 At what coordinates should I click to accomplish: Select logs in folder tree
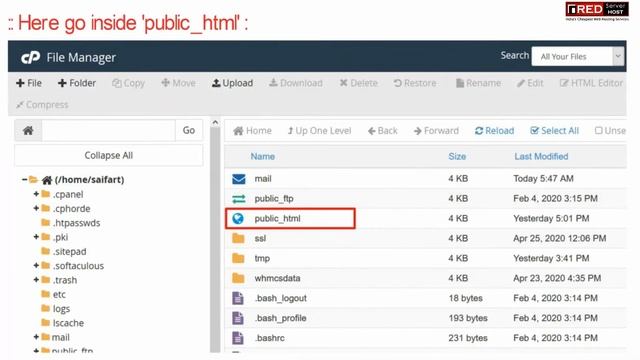pos(61,309)
